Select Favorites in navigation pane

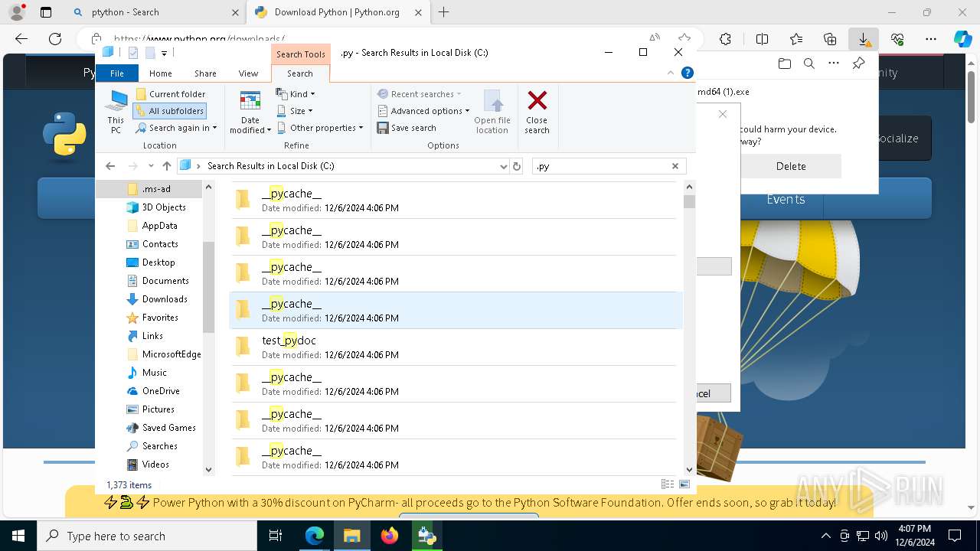click(159, 318)
